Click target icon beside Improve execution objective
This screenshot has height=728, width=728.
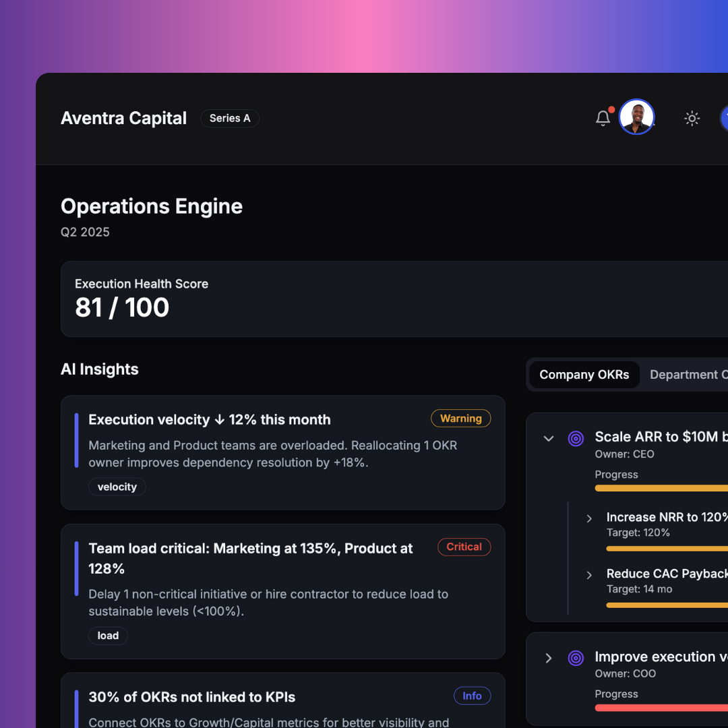coord(576,658)
